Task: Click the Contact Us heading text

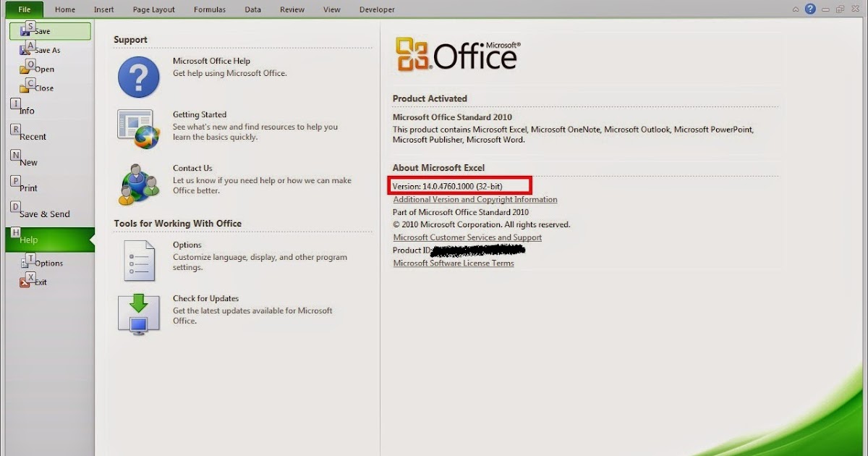Action: tap(192, 169)
